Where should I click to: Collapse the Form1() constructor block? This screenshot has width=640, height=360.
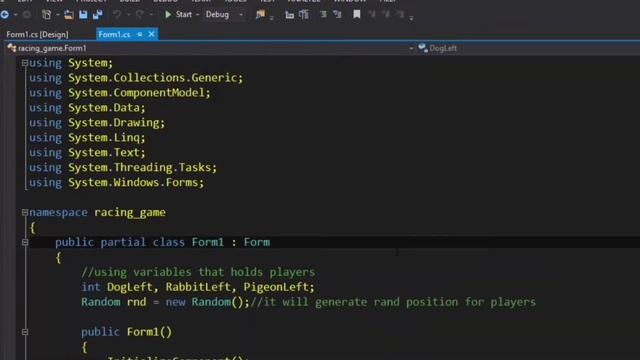(25, 332)
